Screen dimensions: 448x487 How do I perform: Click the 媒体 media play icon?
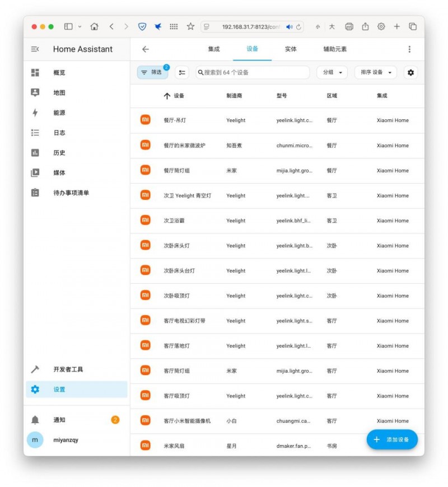pos(35,173)
